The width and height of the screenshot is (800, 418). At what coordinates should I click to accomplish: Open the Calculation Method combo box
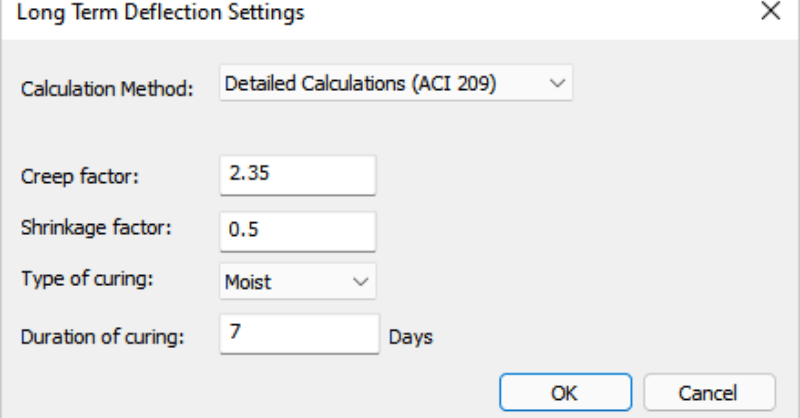[396, 85]
